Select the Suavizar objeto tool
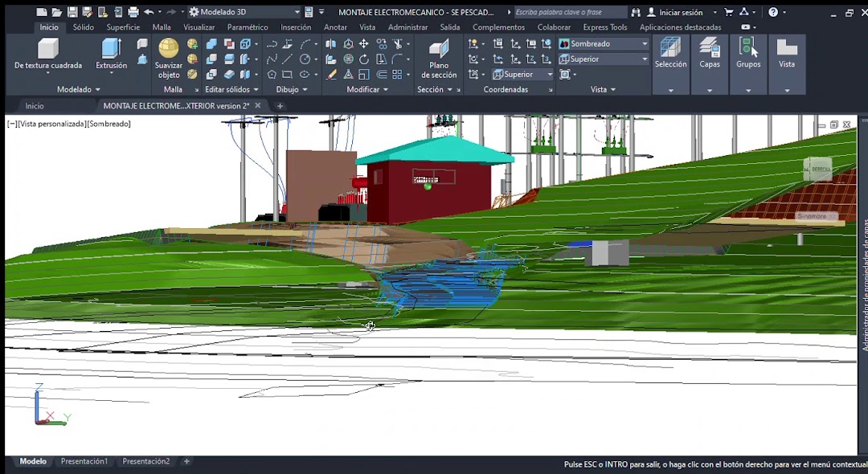This screenshot has width=868, height=474. click(169, 50)
